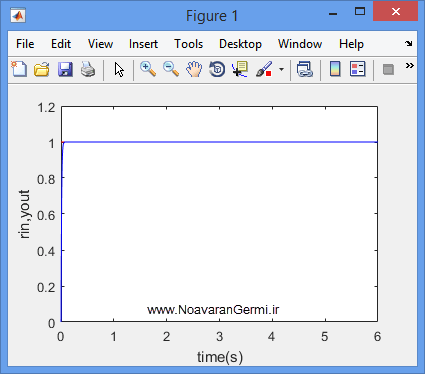Click the y-axis tick label 0.6
This screenshot has width=425, height=374.
[46, 215]
